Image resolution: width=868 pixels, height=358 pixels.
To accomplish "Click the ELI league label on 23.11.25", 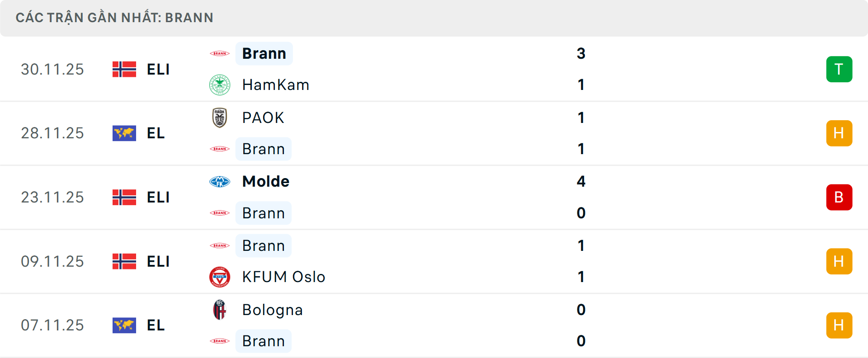I will coord(158,198).
